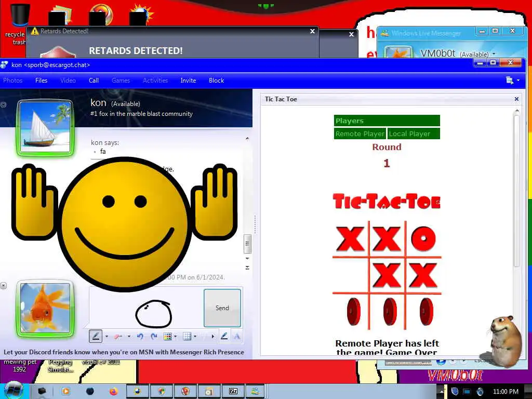532x399 pixels.
Task: Open the black cube taskbar icon
Action: (x=42, y=391)
